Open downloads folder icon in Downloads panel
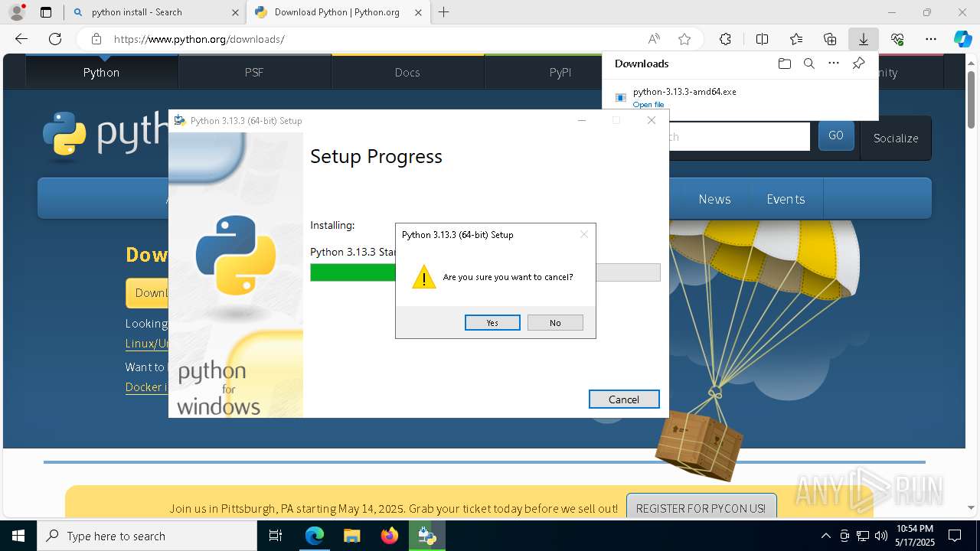Viewport: 980px width, 551px height. click(784, 64)
